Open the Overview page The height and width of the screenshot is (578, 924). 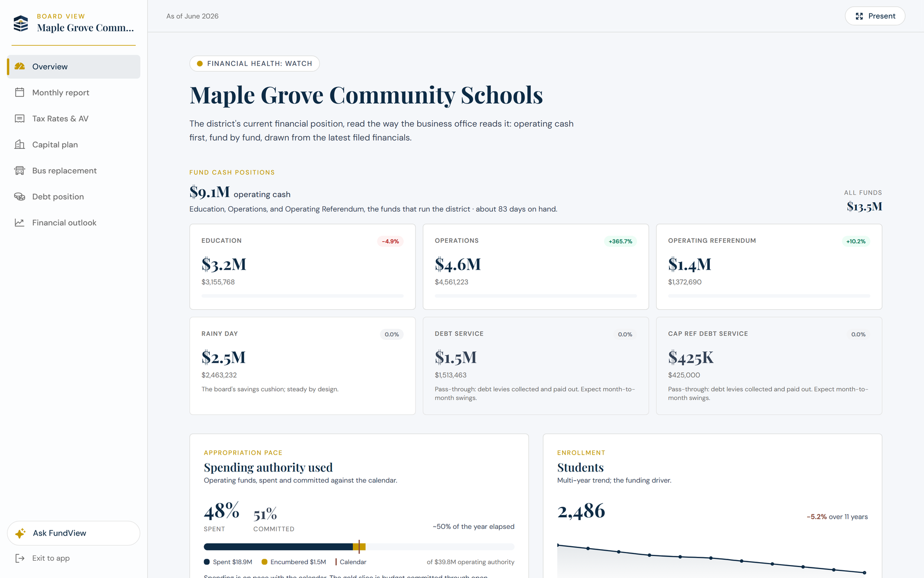[x=74, y=66]
